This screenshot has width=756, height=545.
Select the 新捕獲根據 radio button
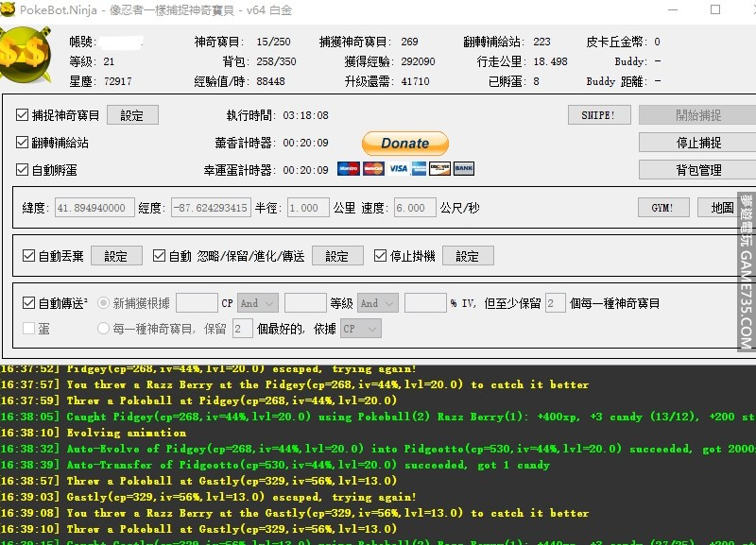(x=103, y=303)
